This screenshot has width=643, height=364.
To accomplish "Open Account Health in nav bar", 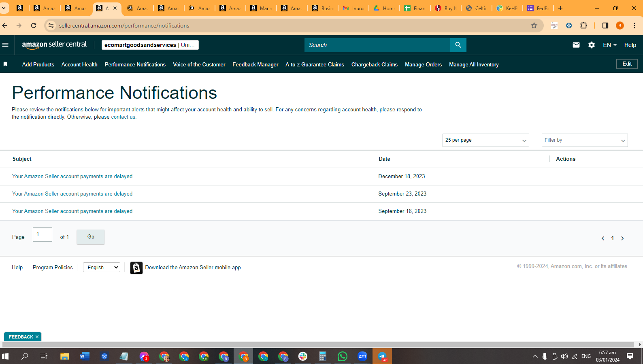I will pos(79,64).
